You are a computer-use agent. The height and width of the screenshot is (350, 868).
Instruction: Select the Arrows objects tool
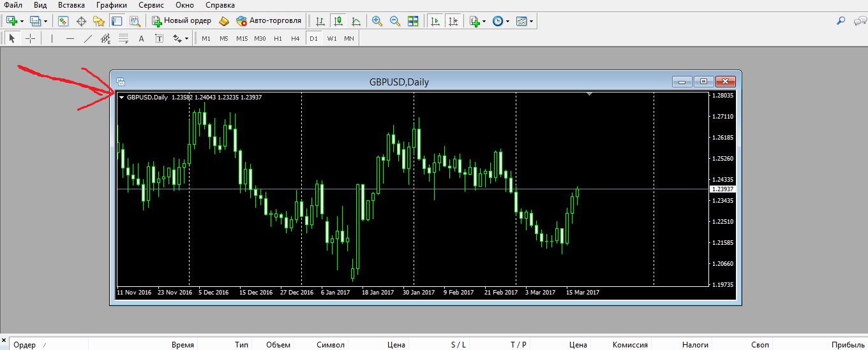coord(177,38)
